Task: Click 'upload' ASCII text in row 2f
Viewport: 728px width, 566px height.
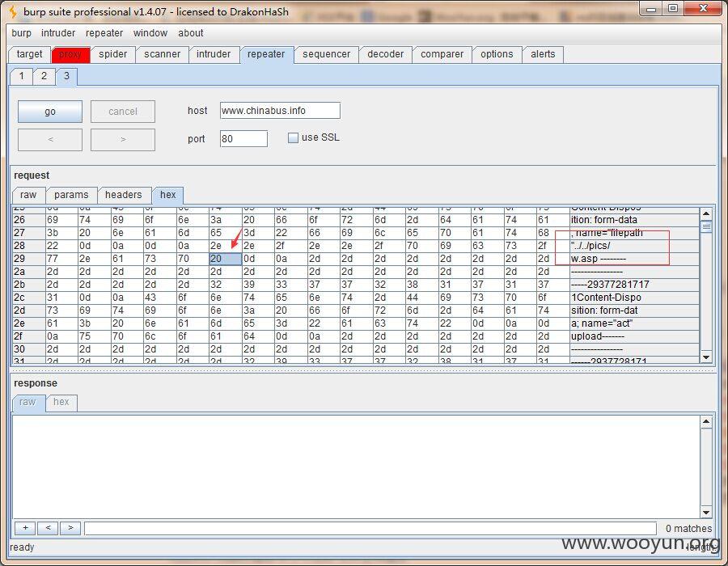Action: click(586, 336)
